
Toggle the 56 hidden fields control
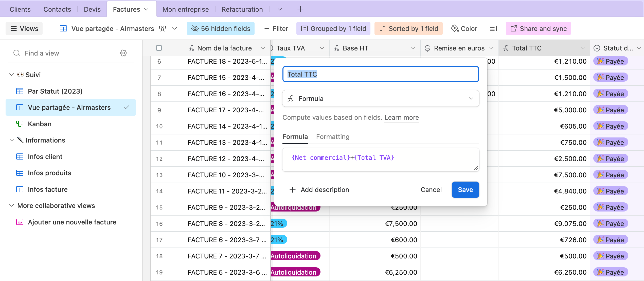(221, 29)
